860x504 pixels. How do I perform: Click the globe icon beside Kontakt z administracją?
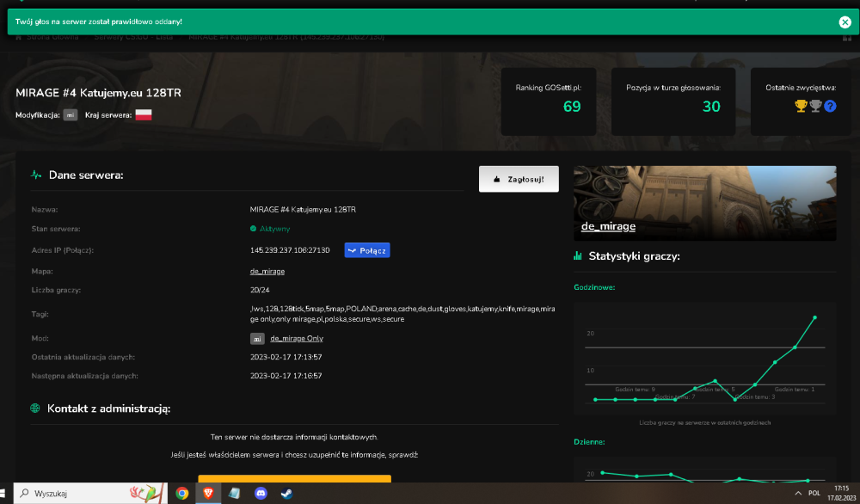click(35, 408)
